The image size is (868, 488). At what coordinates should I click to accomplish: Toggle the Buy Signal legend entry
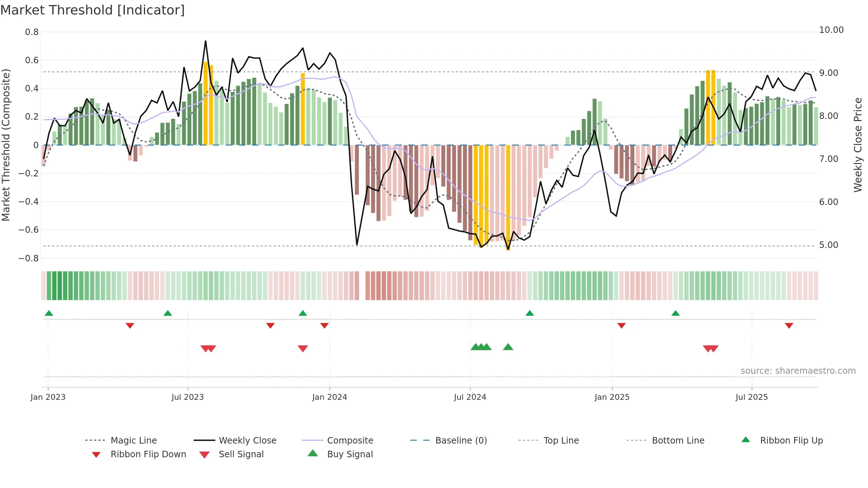tap(340, 454)
